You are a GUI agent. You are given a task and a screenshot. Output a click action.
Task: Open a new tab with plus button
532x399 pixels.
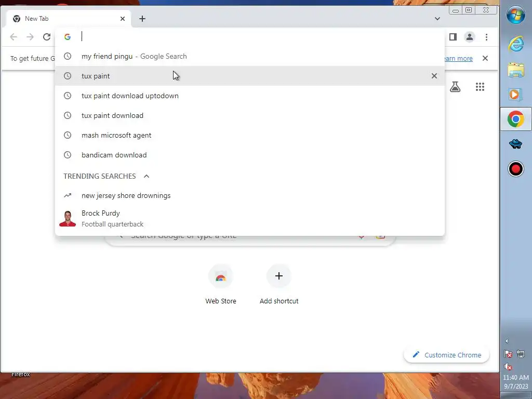[142, 19]
